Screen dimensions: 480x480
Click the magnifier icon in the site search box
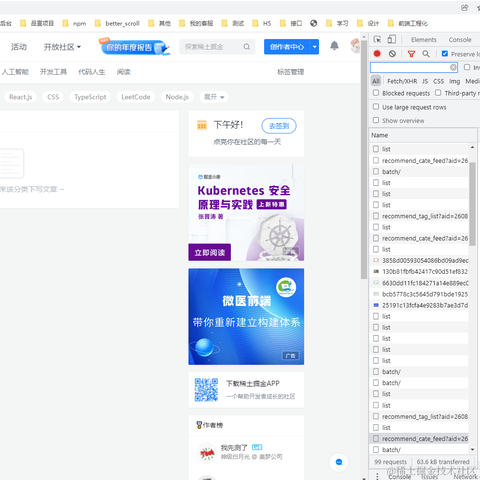(247, 47)
